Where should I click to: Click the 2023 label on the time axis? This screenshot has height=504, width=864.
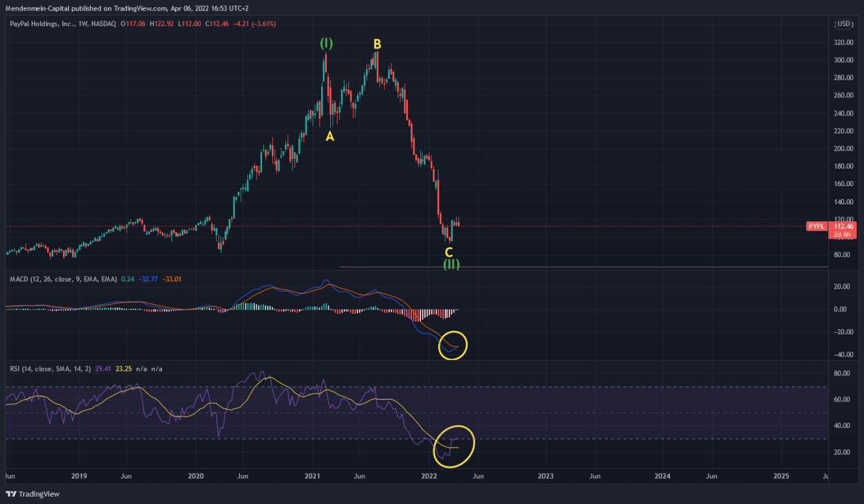point(546,475)
